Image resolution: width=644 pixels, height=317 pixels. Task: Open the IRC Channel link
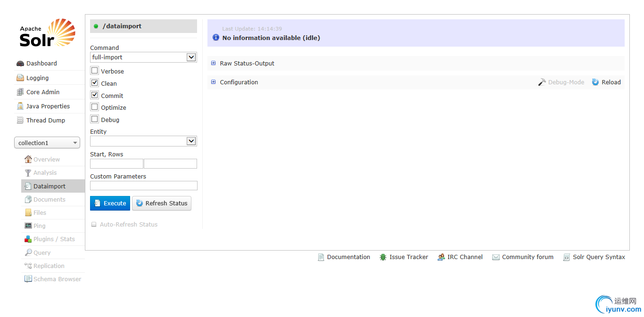tap(465, 257)
